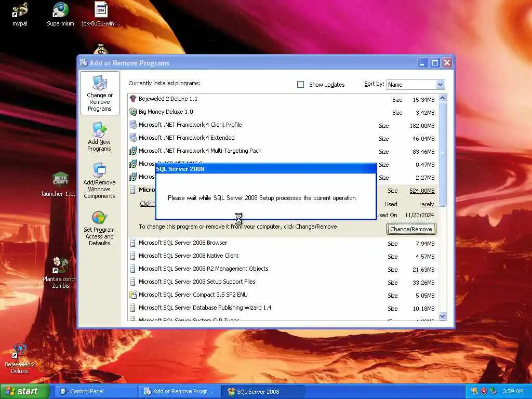Select Bejeweled 2 Deluxe 1.1 program row

click(x=283, y=99)
